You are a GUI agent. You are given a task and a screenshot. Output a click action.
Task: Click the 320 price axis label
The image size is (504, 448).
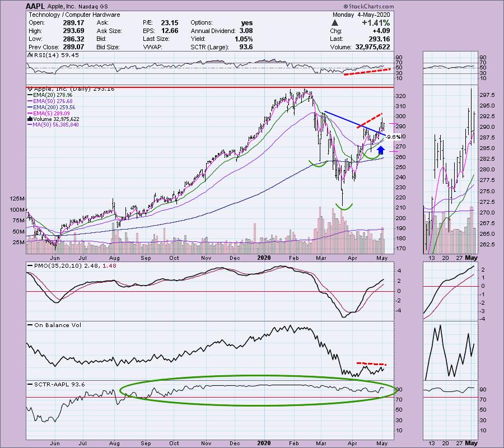coord(401,96)
